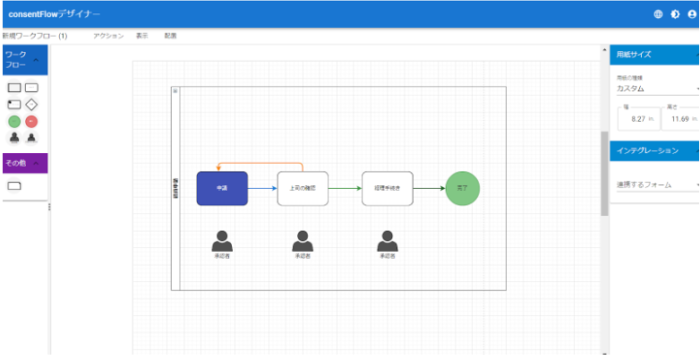700x360 pixels.
Task: Open the カスタム paper type dropdown
Action: [657, 88]
